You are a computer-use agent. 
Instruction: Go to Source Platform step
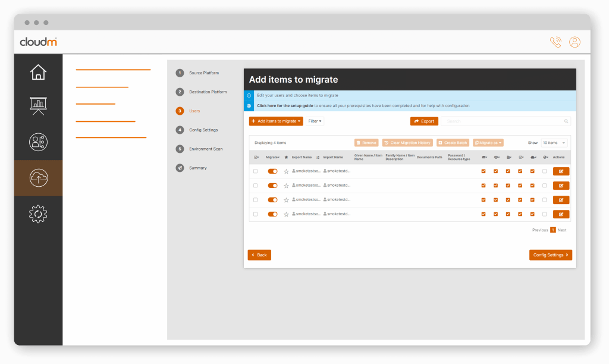[203, 73]
